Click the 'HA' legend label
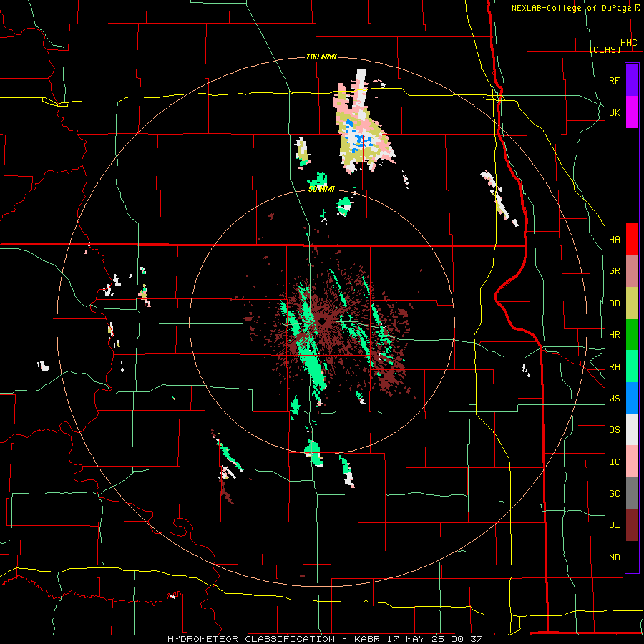644x644 pixels. [x=614, y=240]
